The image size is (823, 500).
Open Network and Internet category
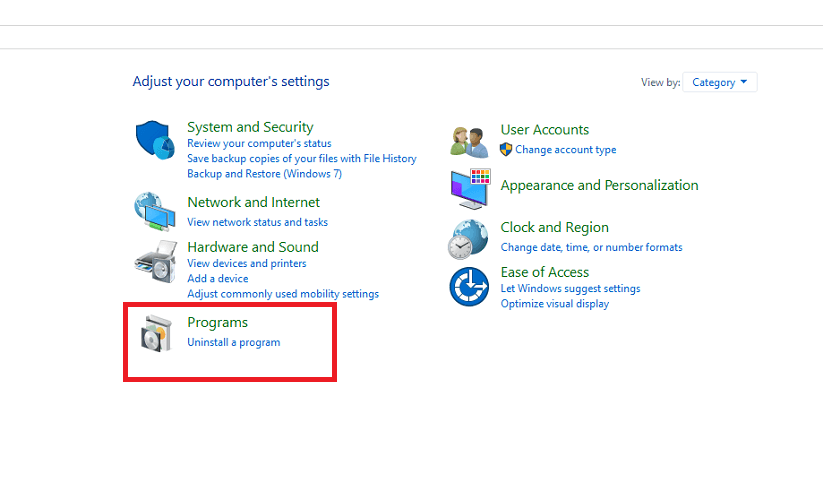pyautogui.click(x=254, y=203)
